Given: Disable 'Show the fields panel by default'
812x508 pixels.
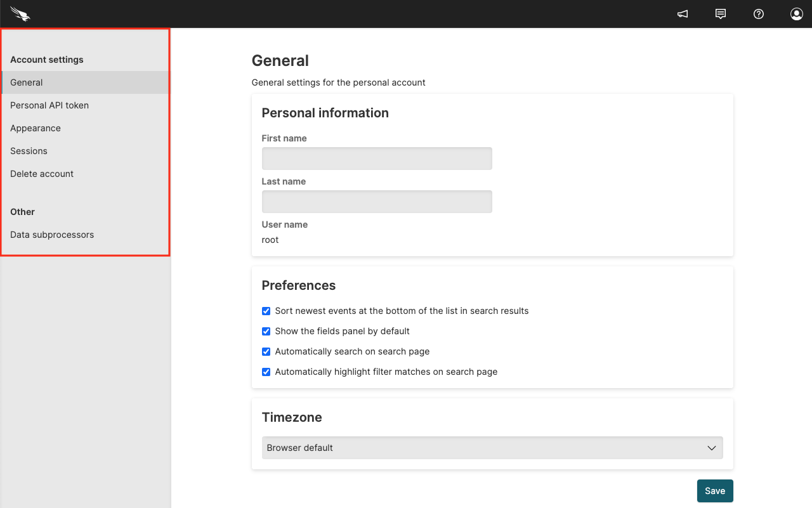Looking at the screenshot, I should tap(266, 331).
